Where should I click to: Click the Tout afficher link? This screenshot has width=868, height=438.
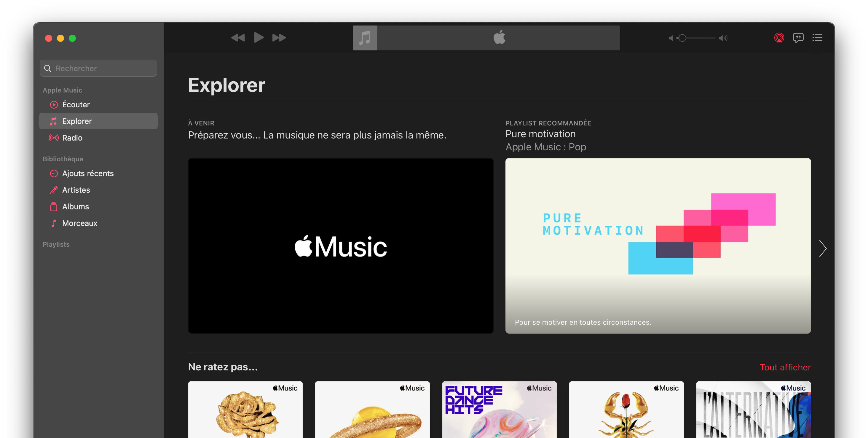coord(785,367)
